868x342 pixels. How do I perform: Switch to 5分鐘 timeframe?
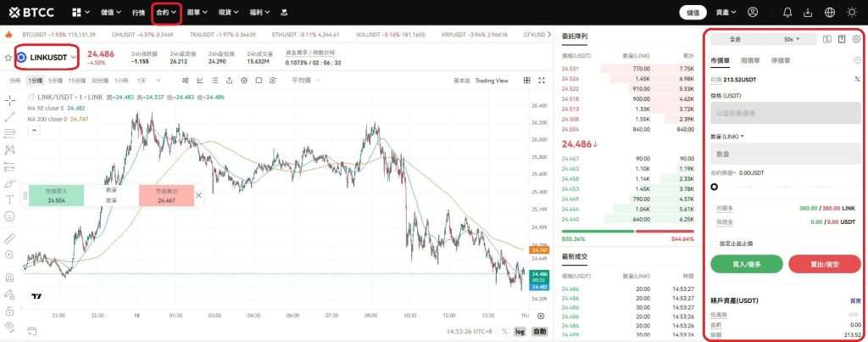coord(55,81)
